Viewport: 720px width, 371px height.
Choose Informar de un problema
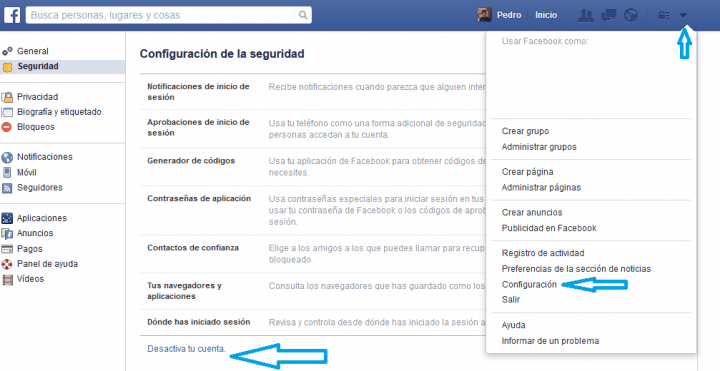pyautogui.click(x=550, y=341)
